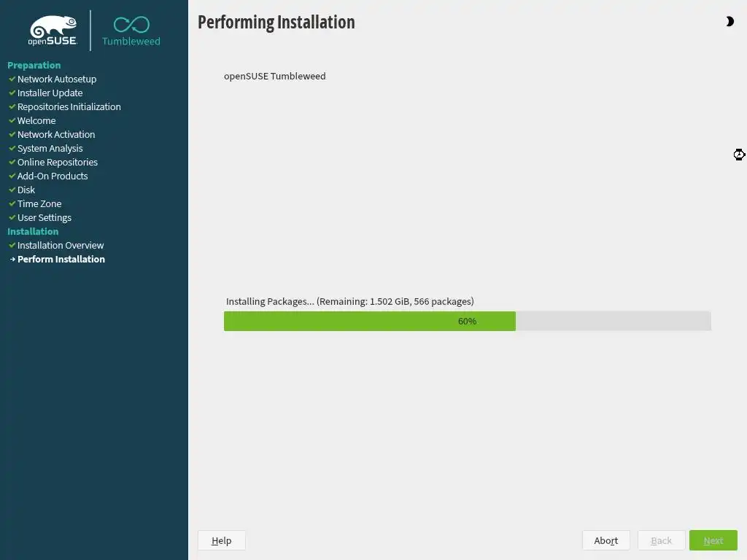The image size is (747, 560).
Task: Click the arrow next to Perform Installation
Action: pos(12,260)
